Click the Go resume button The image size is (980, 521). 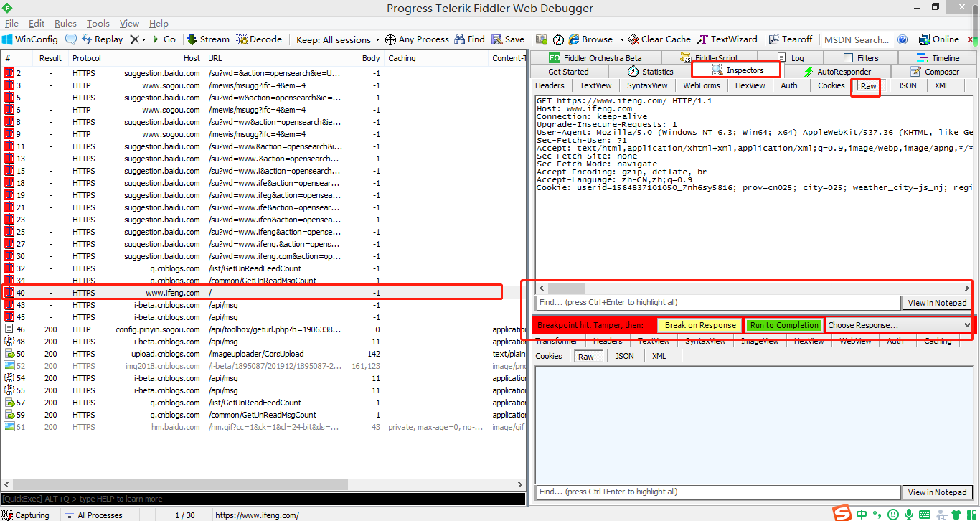point(163,39)
